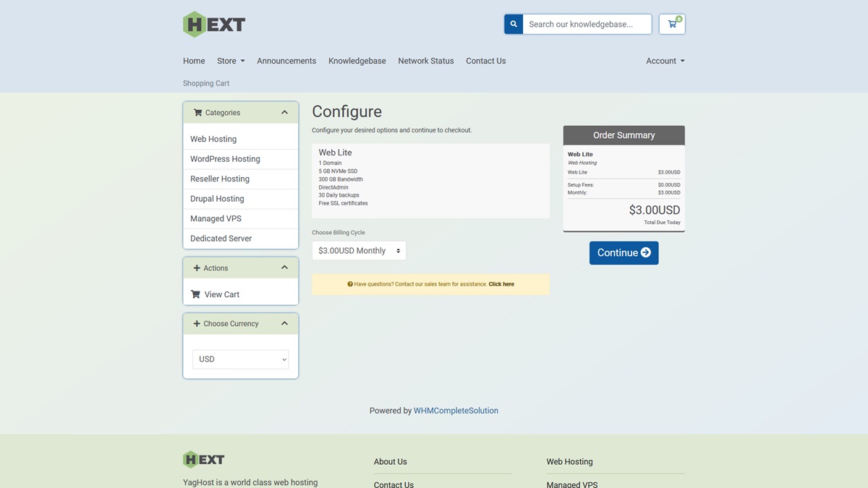This screenshot has width=868, height=488.
Task: Select Dedicated Server category
Action: click(x=221, y=239)
